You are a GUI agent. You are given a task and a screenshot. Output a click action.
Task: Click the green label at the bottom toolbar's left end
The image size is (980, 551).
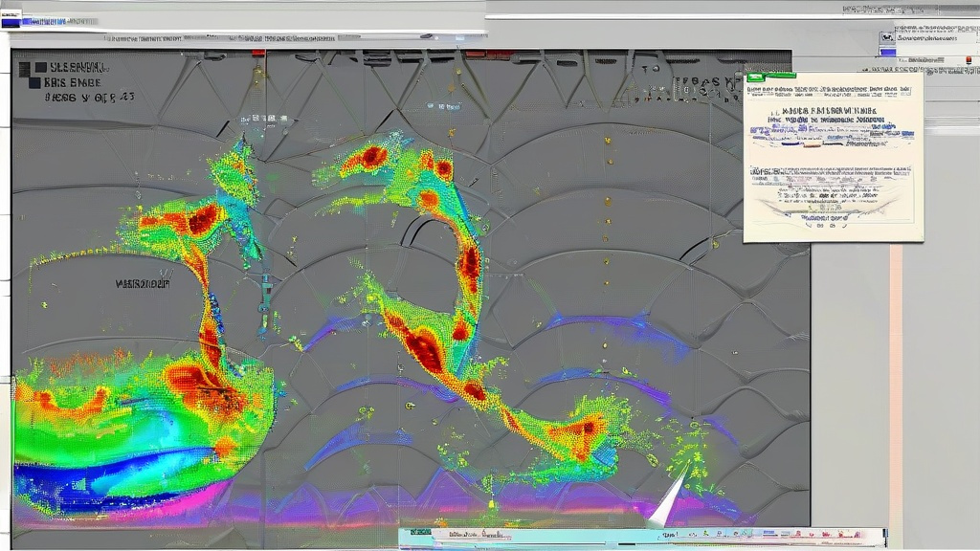click(x=421, y=532)
